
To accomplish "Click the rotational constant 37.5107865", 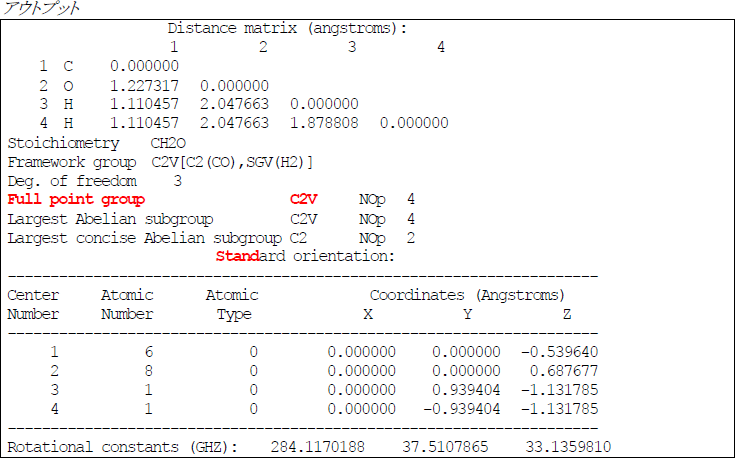I will (445, 447).
